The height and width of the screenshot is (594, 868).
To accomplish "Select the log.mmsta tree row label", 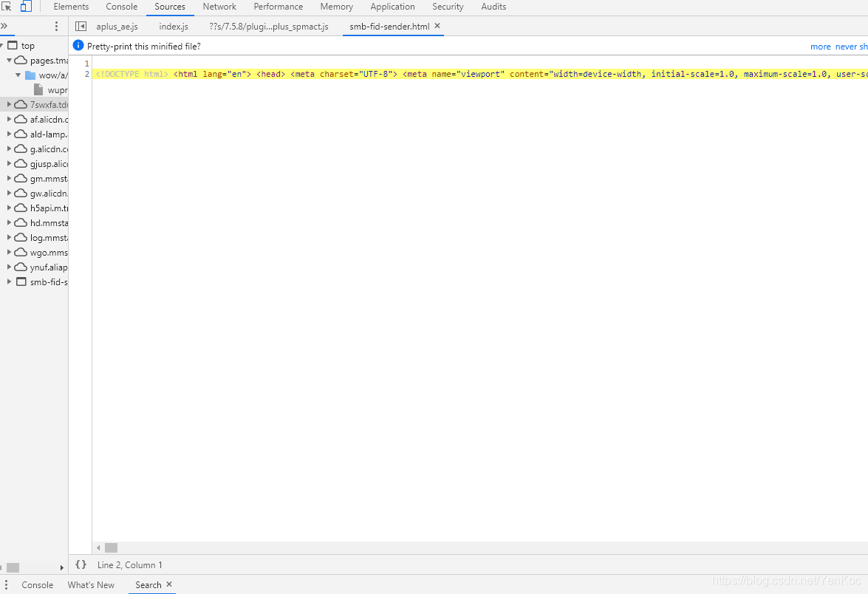I will pyautogui.click(x=49, y=238).
